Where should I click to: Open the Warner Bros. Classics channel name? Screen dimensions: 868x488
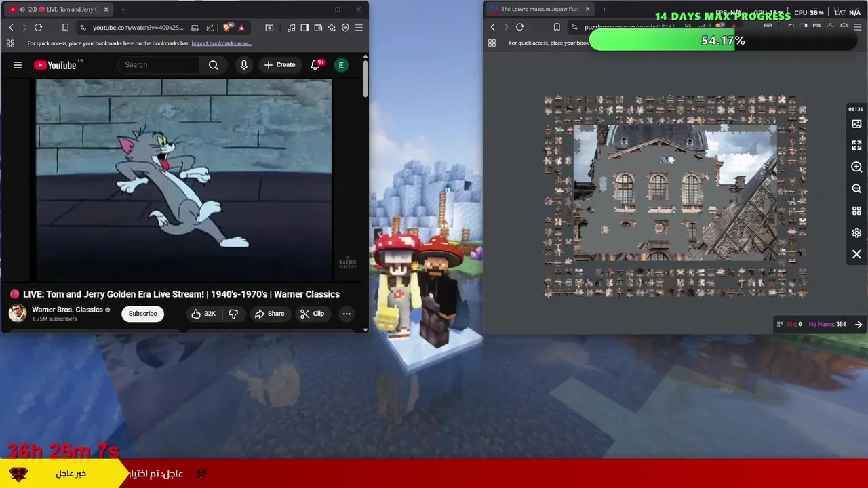click(67, 310)
